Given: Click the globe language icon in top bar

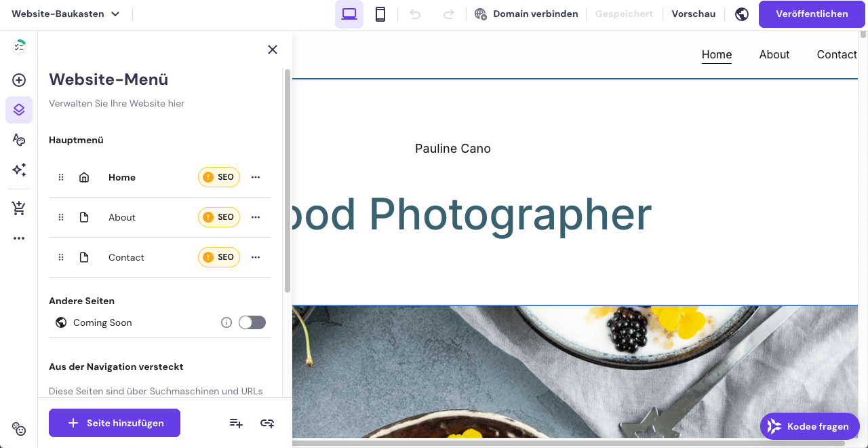Looking at the screenshot, I should pyautogui.click(x=742, y=14).
